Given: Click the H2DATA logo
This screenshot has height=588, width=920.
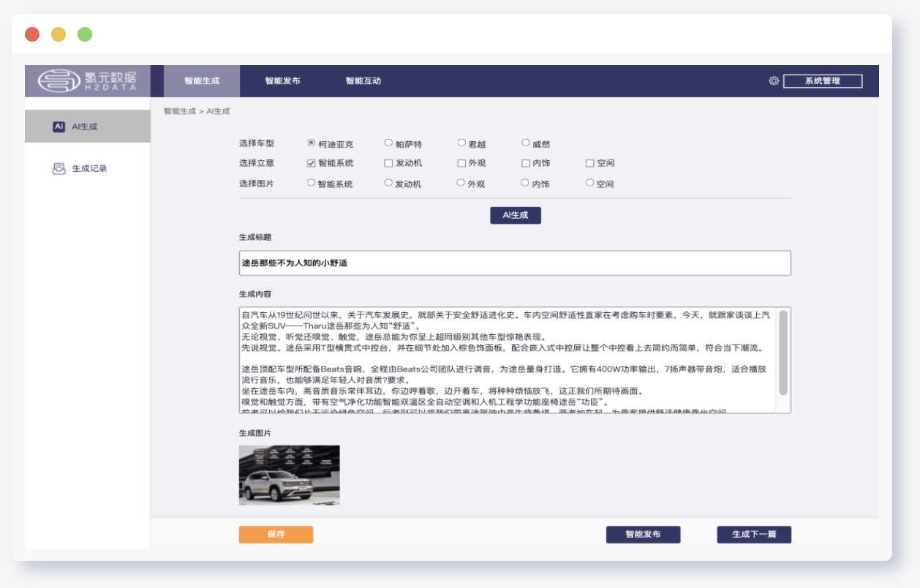Looking at the screenshot, I should [87, 80].
